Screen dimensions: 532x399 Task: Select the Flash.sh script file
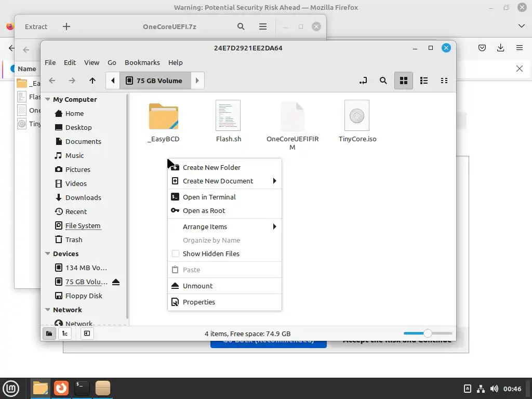point(229,122)
